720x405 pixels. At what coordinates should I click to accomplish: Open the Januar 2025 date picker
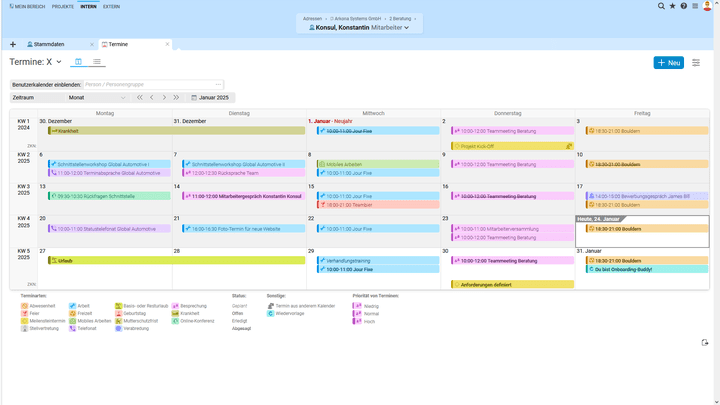coord(210,98)
